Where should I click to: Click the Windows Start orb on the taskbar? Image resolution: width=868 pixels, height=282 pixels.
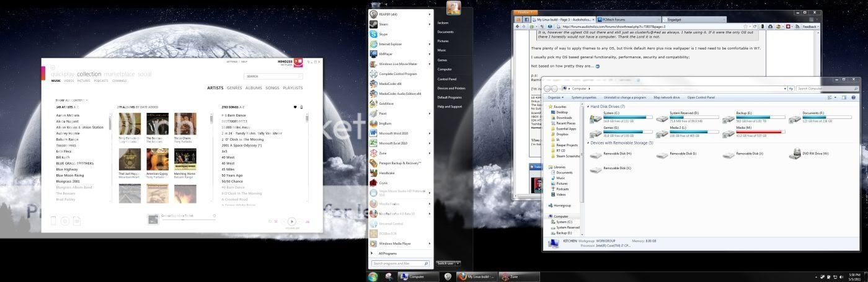[373, 276]
